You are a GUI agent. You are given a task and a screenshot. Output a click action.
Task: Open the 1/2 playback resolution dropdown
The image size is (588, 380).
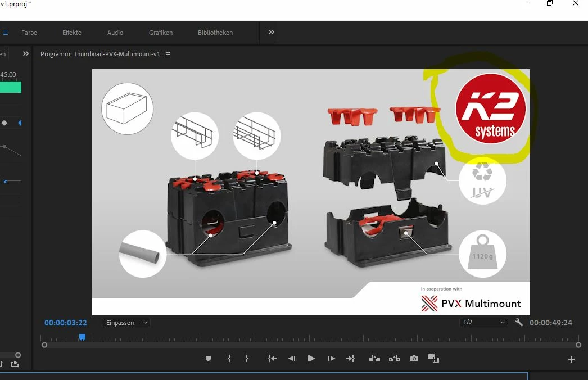[484, 322]
